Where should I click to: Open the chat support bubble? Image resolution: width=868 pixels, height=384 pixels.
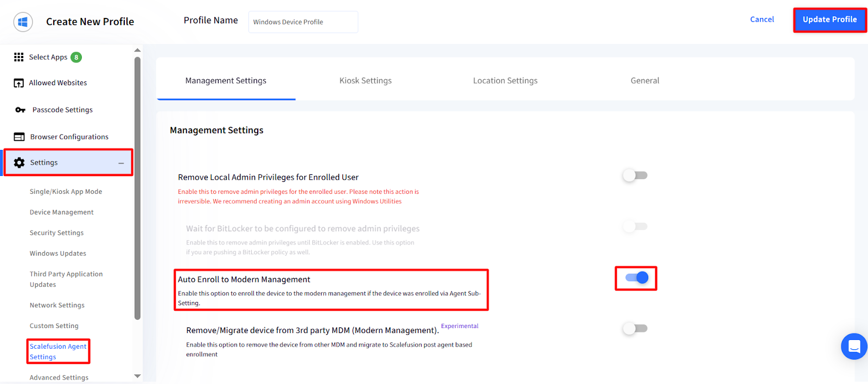coord(854,346)
